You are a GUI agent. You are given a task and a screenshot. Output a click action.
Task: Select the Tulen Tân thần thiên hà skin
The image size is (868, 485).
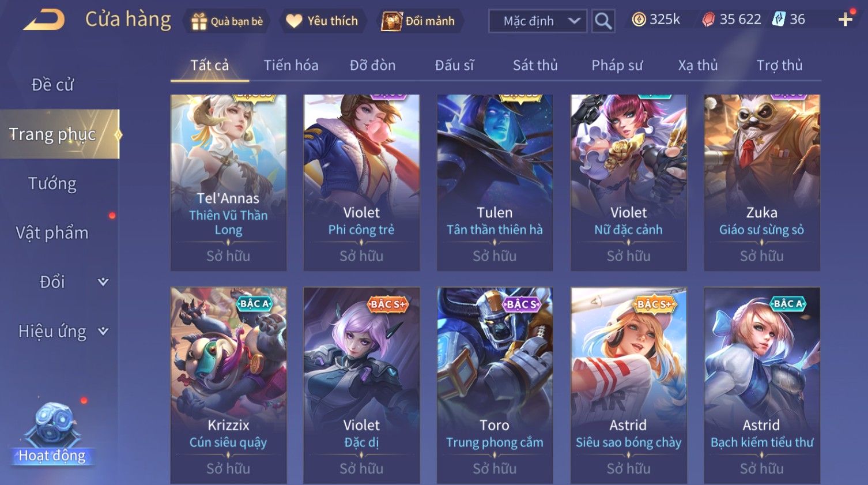tap(495, 182)
